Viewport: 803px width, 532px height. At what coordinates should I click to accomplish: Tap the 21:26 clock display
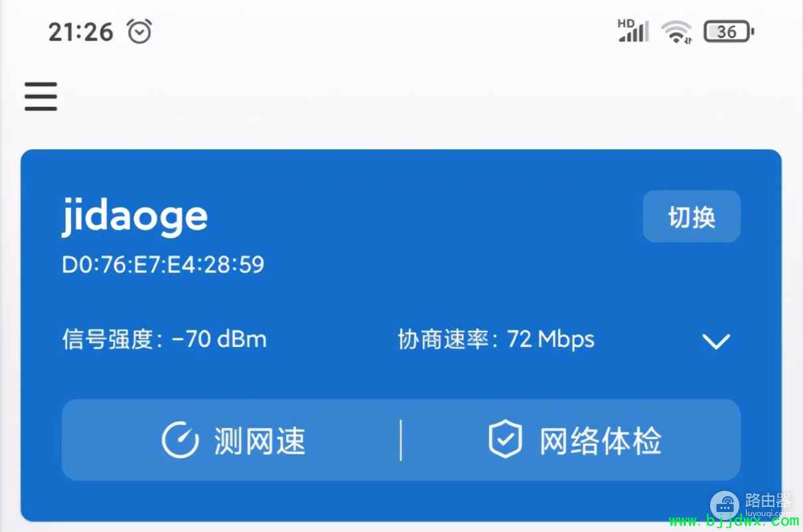click(81, 31)
